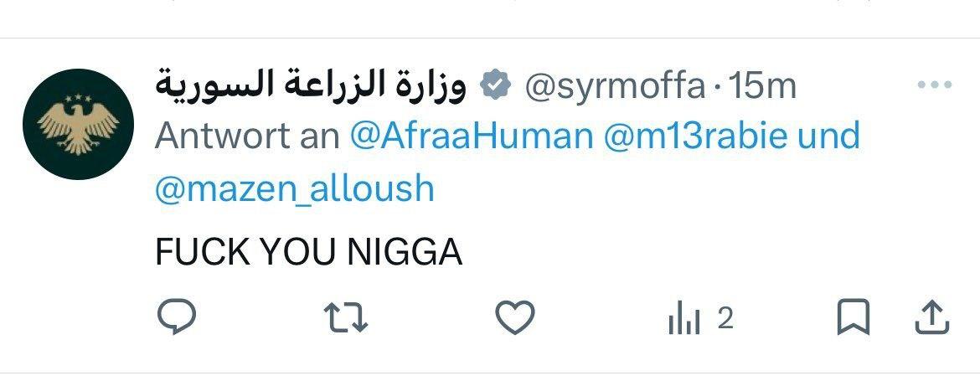980x381 pixels.
Task: Open the reply speech-bubble icon
Action: 177,317
